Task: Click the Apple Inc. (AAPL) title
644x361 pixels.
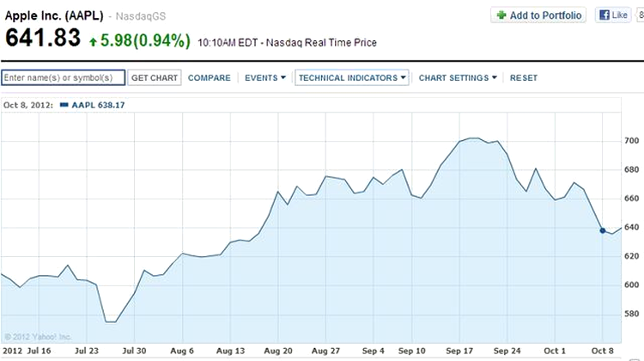Action: coord(54,15)
